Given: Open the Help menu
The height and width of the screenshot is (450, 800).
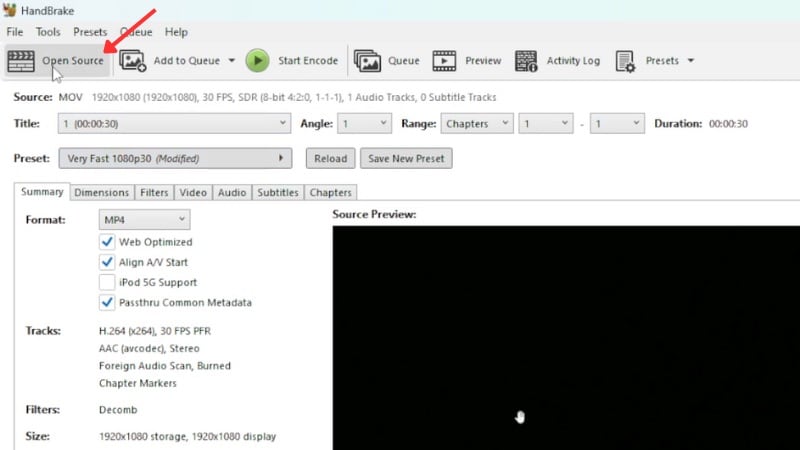Looking at the screenshot, I should [176, 32].
